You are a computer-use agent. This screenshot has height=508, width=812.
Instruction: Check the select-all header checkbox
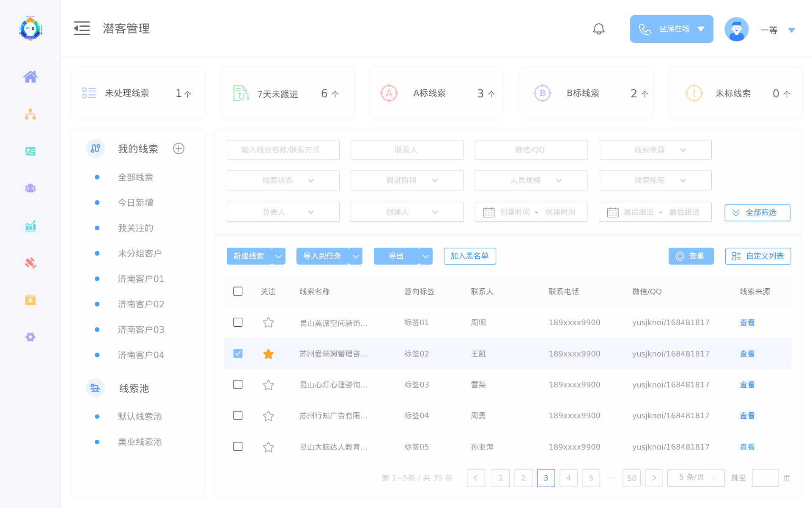pyautogui.click(x=238, y=291)
